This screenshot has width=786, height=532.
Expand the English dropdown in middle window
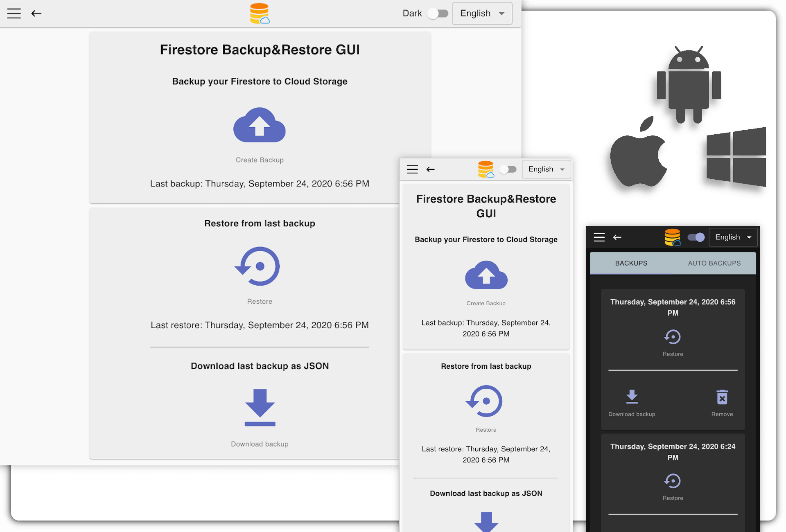(x=546, y=169)
